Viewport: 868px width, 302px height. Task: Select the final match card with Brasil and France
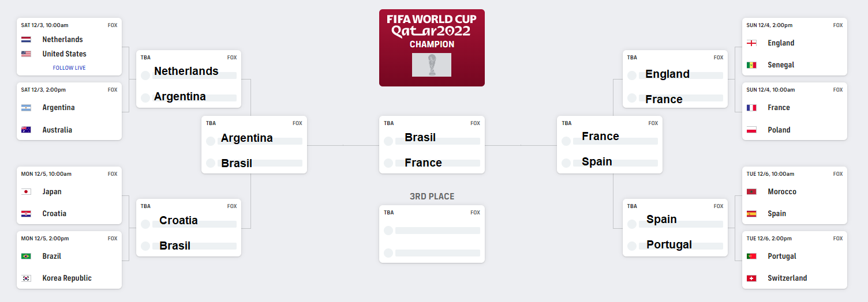pos(432,145)
